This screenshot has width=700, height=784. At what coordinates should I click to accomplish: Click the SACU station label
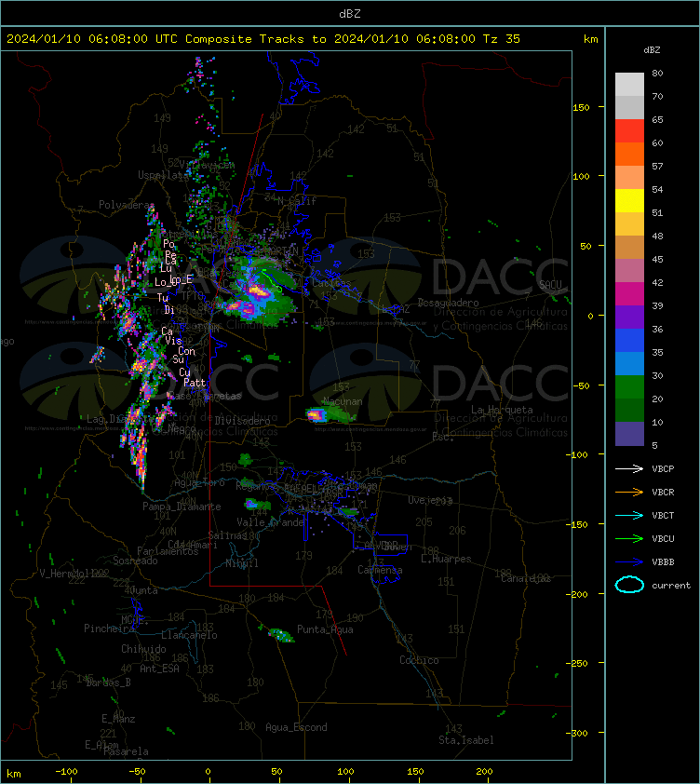pos(550,285)
